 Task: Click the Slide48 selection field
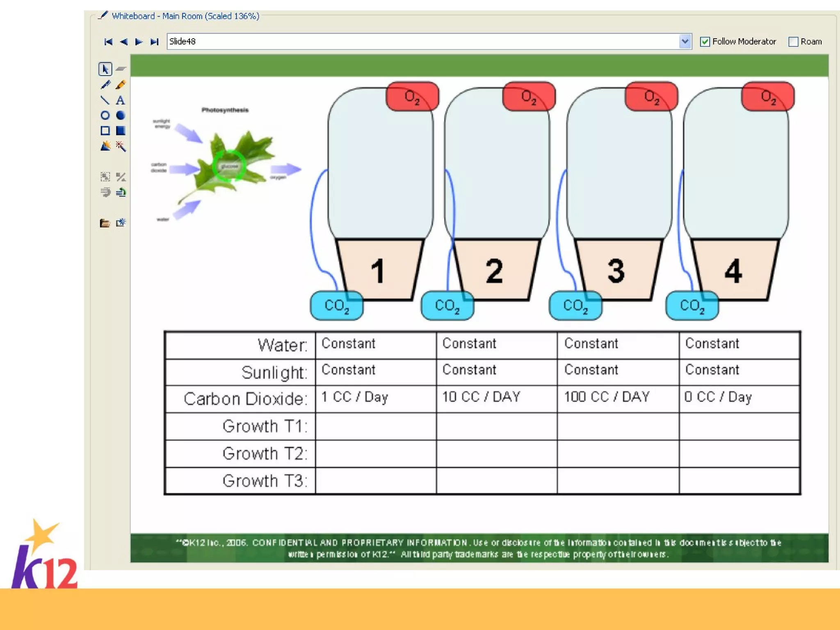422,41
